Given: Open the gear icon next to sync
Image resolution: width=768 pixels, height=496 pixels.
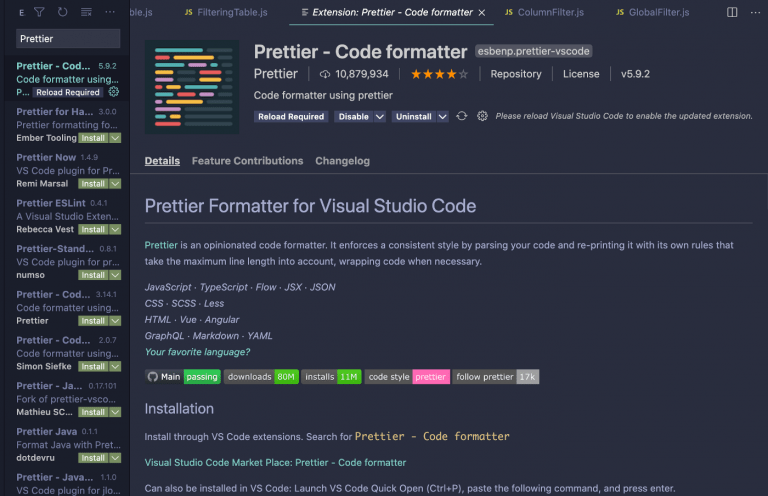Looking at the screenshot, I should tap(482, 116).
